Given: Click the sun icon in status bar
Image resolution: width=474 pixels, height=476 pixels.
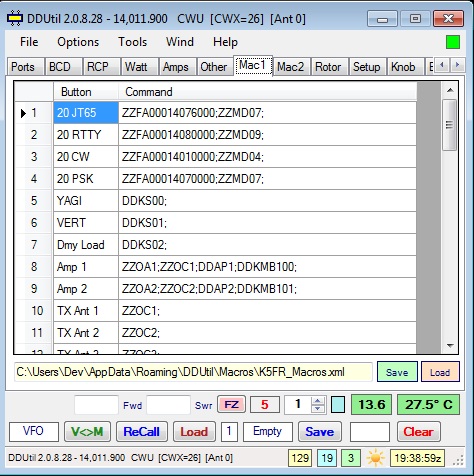Looking at the screenshot, I should pyautogui.click(x=375, y=458).
